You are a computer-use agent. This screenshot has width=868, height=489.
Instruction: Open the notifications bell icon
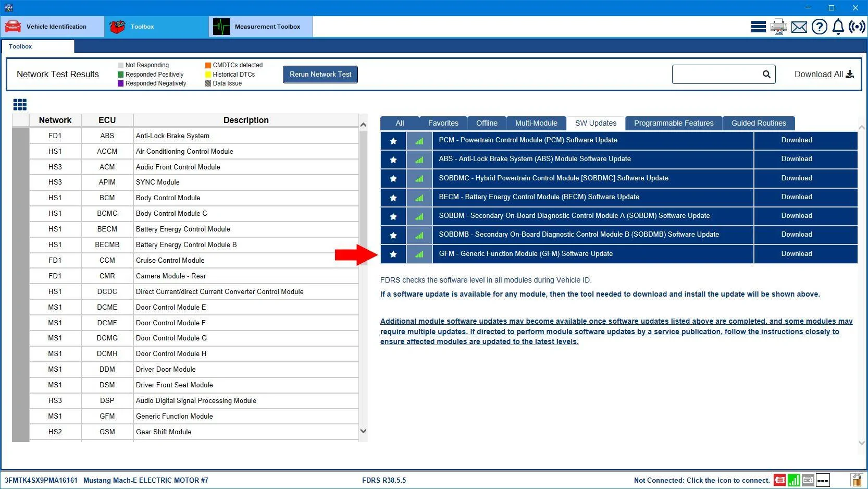838,27
